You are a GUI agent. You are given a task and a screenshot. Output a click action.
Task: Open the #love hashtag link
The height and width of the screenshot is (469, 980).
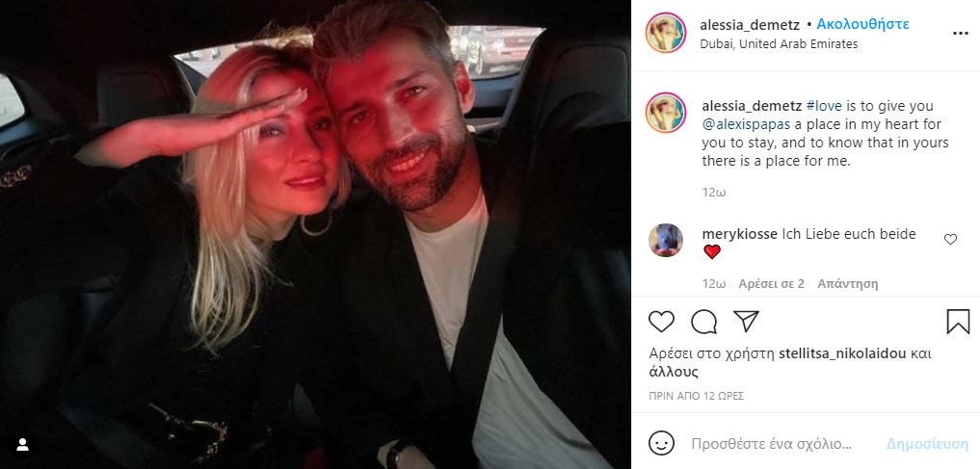pos(824,106)
